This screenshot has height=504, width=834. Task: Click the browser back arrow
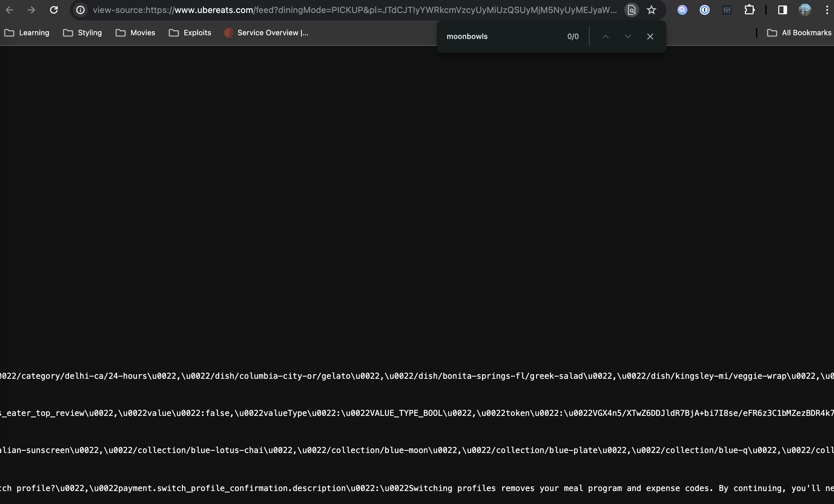coord(10,10)
